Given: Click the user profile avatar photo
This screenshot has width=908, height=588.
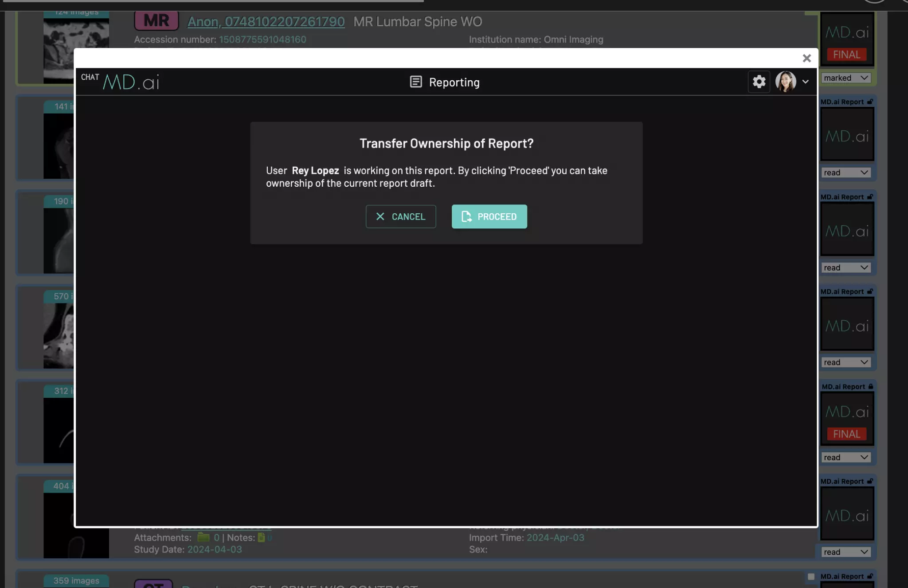Looking at the screenshot, I should pyautogui.click(x=785, y=82).
